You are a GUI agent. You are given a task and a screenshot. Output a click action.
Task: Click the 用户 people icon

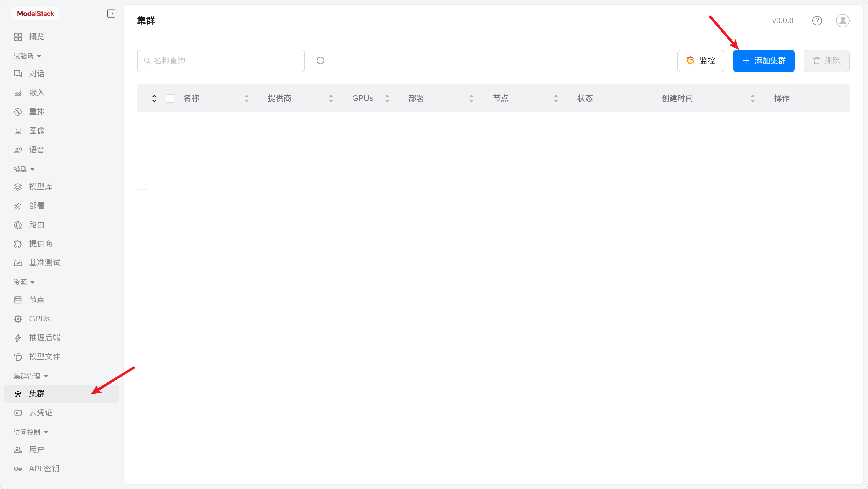click(18, 450)
